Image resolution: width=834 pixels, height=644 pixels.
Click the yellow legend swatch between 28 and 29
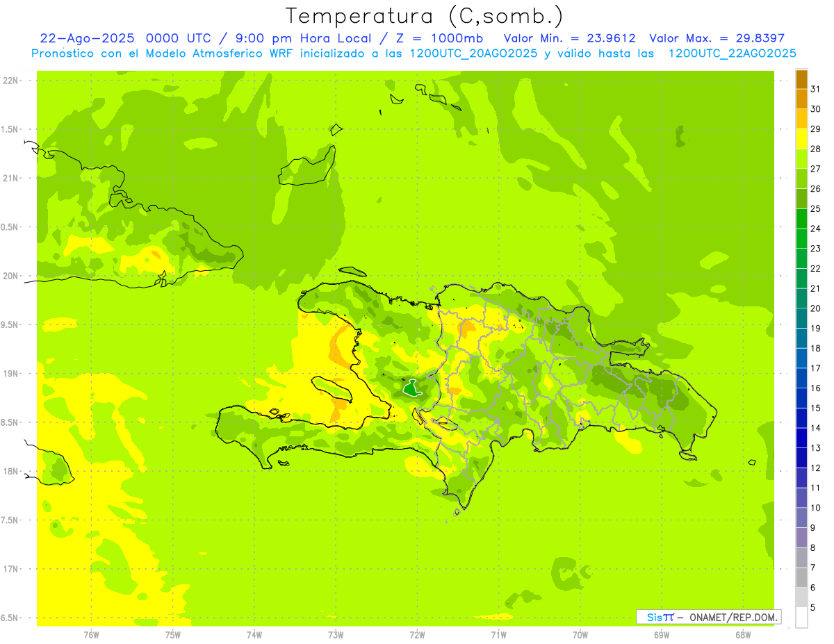tap(801, 139)
